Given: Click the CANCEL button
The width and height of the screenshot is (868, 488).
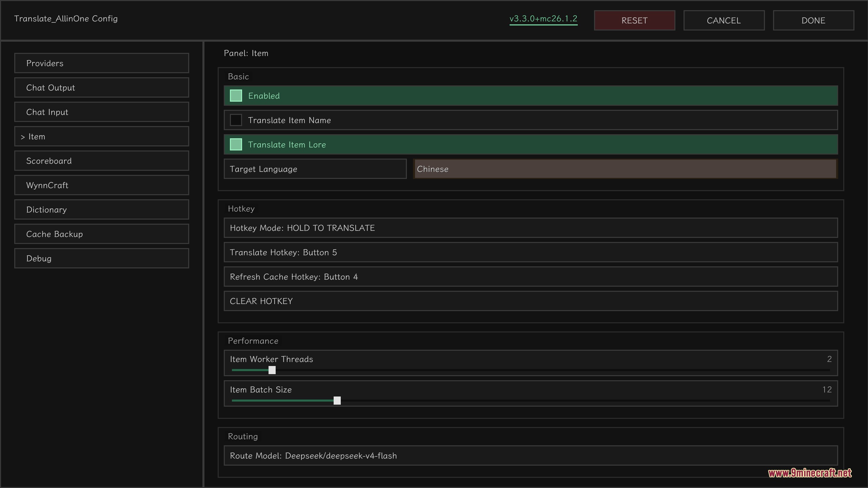Looking at the screenshot, I should click(x=724, y=20).
